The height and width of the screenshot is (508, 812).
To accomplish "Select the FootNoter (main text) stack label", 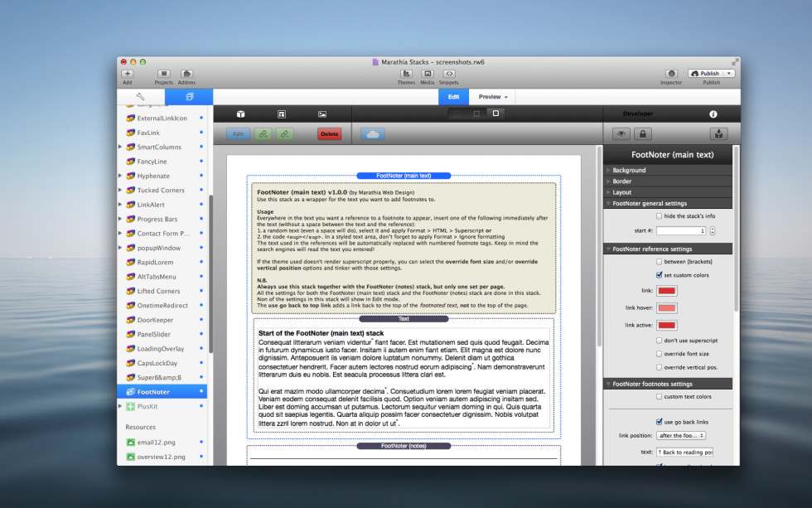I will [404, 176].
